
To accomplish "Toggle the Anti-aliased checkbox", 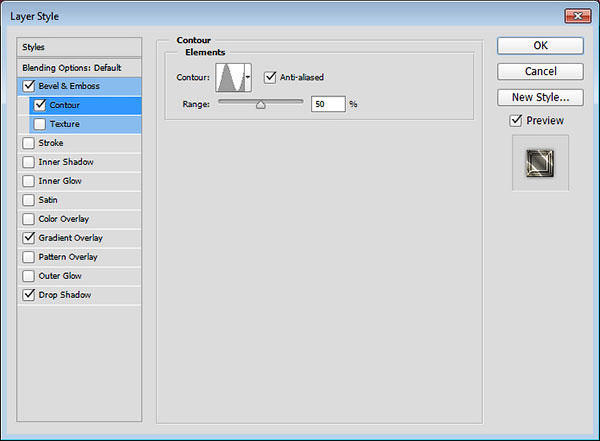I will [270, 77].
